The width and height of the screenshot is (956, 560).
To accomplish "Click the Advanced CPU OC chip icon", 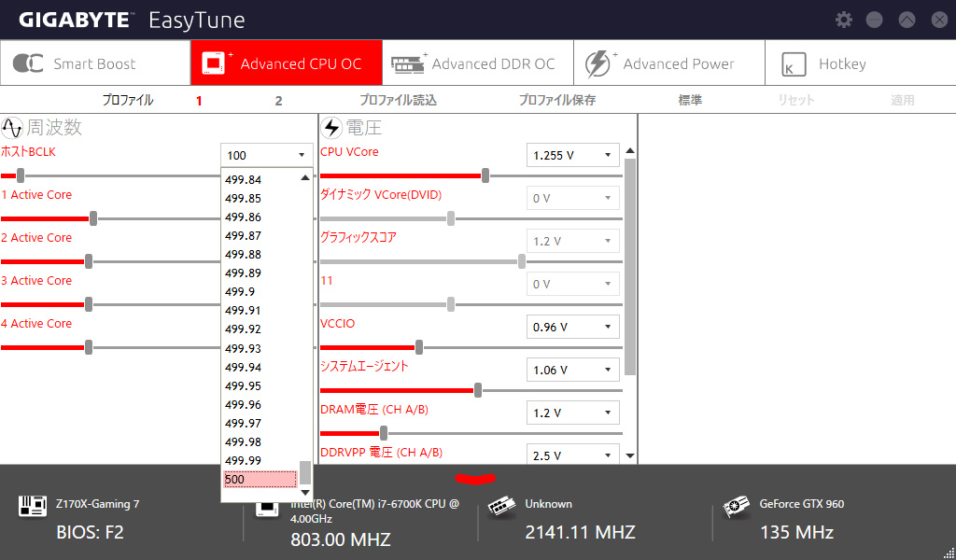I will coord(216,63).
